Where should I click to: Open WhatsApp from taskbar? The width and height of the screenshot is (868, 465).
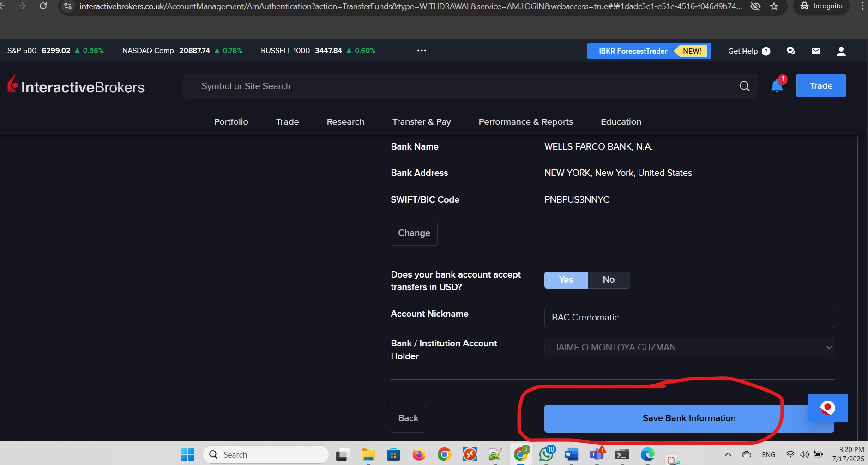click(x=546, y=455)
